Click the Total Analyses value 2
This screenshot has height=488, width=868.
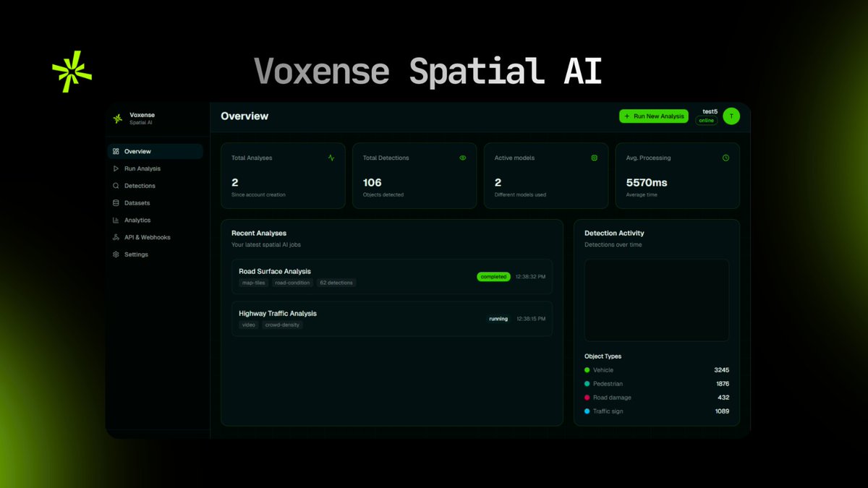[235, 182]
